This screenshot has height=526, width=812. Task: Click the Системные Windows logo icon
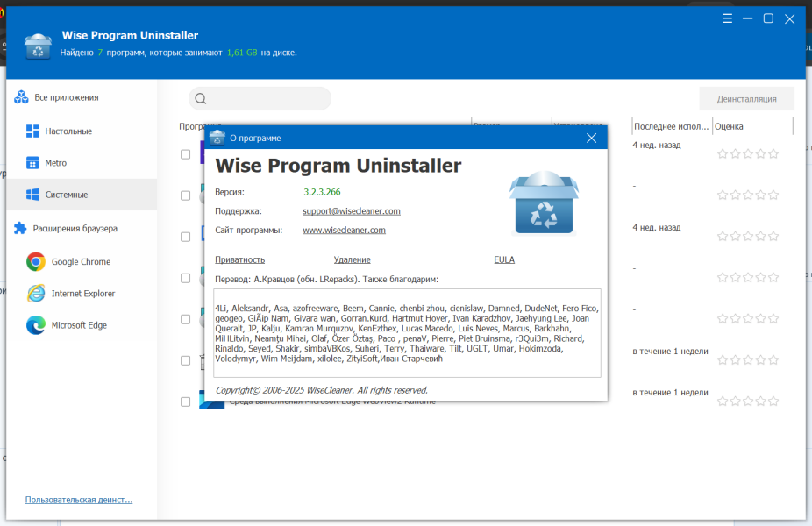tap(32, 195)
